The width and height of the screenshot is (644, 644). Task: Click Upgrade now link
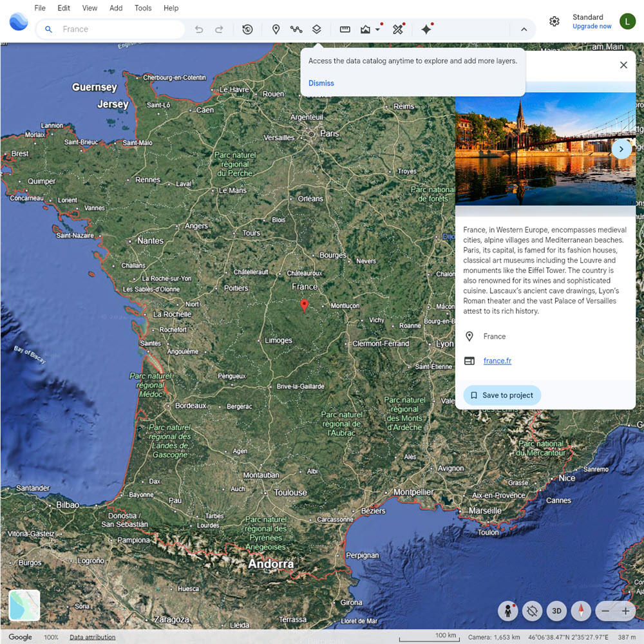(592, 26)
